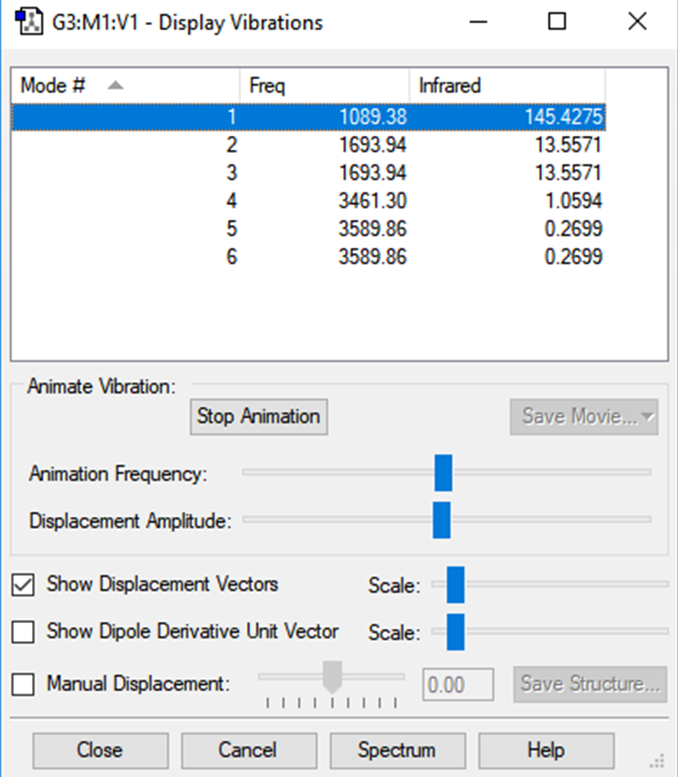Click the Cancel button

247,750
